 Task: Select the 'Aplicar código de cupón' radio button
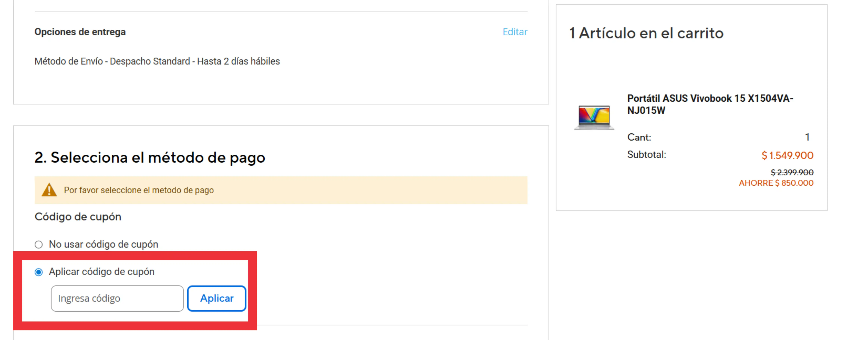point(39,272)
